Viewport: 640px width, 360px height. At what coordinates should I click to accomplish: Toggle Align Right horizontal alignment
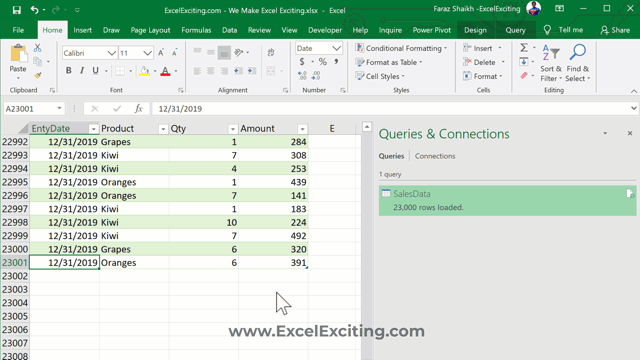(x=224, y=71)
